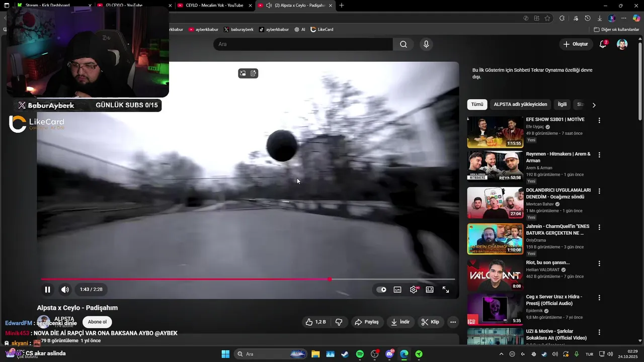Open options for EFE SHOW S3B01 video
The width and height of the screenshot is (644, 362).
click(599, 121)
